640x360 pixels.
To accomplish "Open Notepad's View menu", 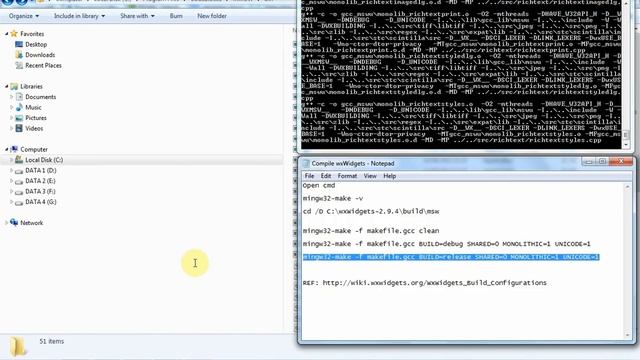I will (x=370, y=176).
